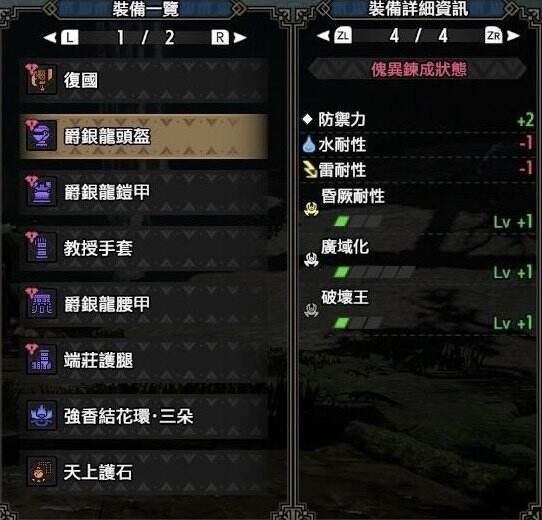This screenshot has width=542, height=520.
Task: Select the 端莊護腿 leg armor icon
Action: point(42,359)
